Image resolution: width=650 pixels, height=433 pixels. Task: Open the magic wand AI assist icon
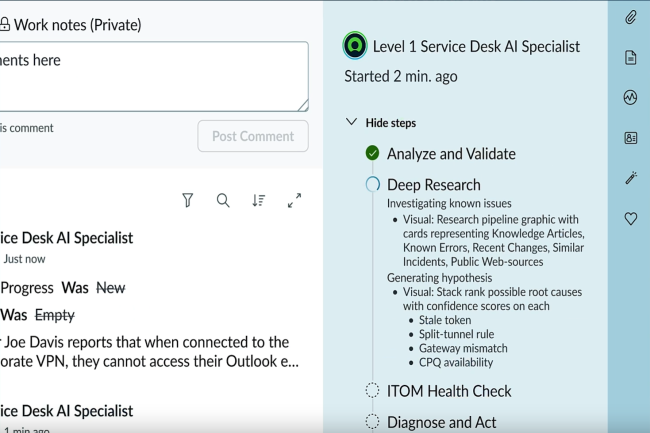coord(630,178)
